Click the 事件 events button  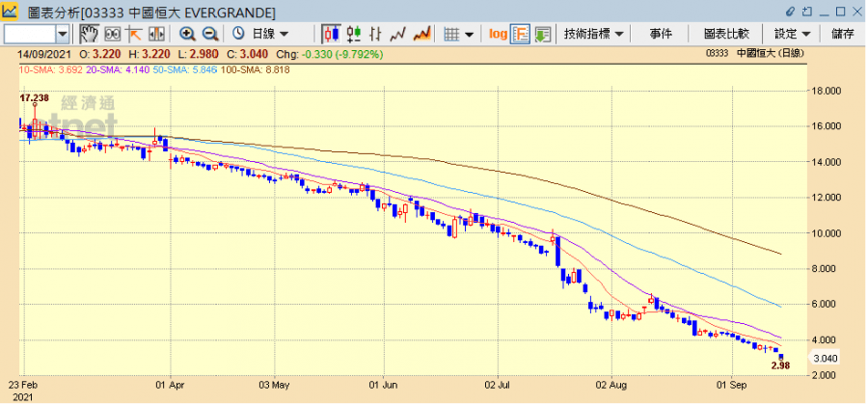661,34
